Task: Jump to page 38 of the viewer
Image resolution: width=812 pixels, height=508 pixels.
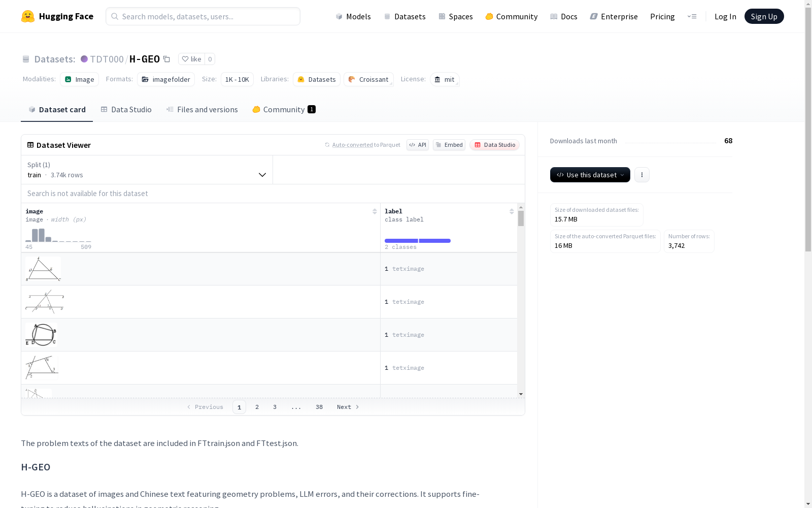Action: pyautogui.click(x=319, y=407)
